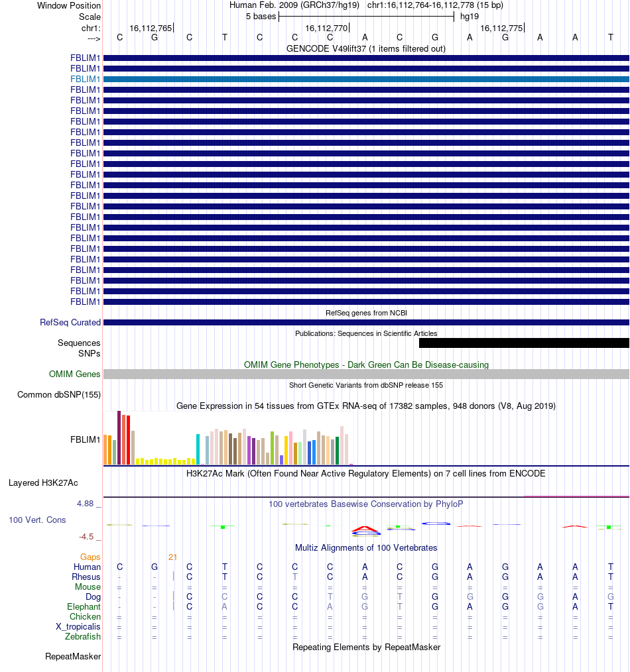630x672 pixels.
Task: Click the Human Feb. 2009 (GRCh37/hg19) title
Action: coord(294,5)
